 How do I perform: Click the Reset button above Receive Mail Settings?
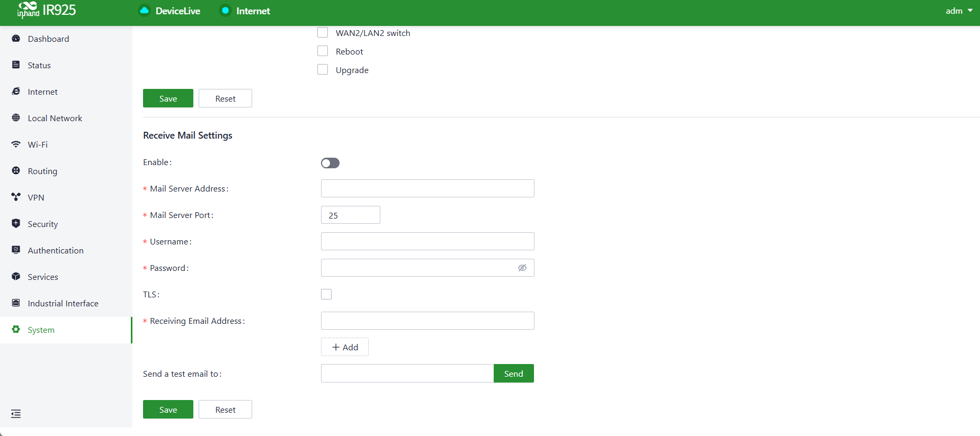click(225, 98)
